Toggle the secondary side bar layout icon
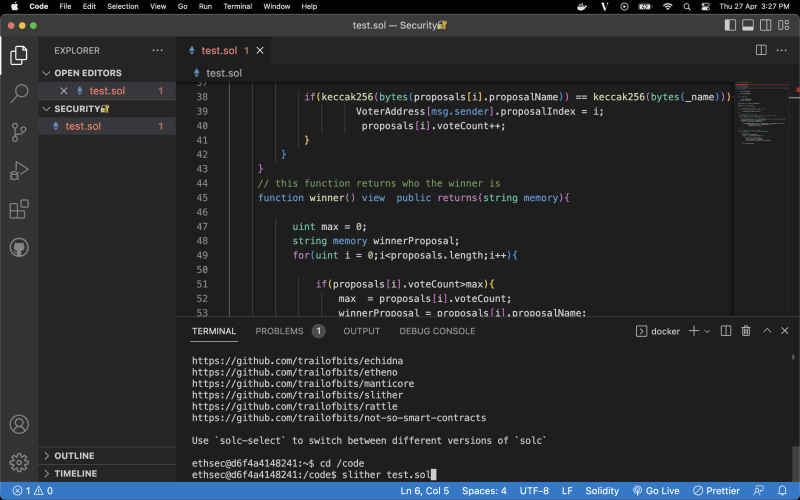The height and width of the screenshot is (500, 800). (x=765, y=25)
